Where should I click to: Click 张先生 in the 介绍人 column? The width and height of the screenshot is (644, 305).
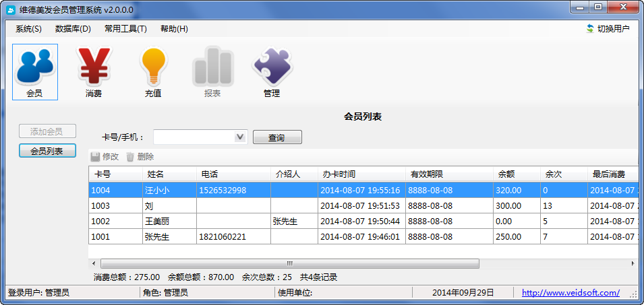click(x=294, y=222)
